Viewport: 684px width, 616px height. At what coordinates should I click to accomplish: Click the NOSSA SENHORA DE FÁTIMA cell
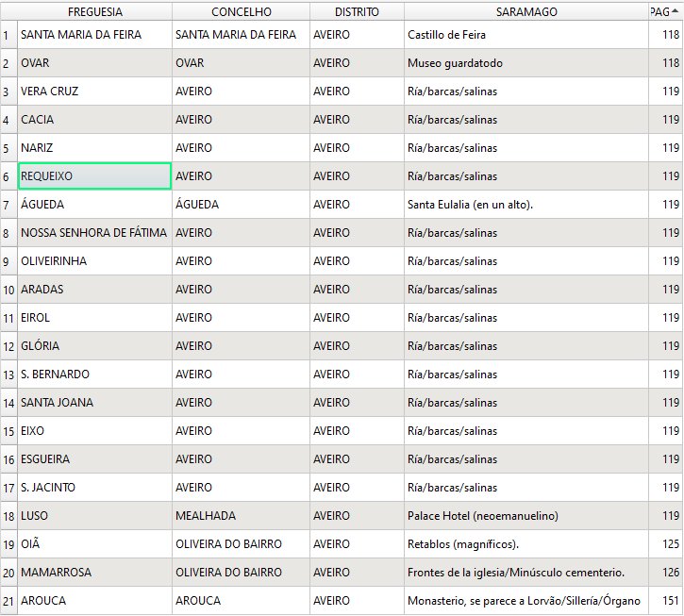coord(94,233)
